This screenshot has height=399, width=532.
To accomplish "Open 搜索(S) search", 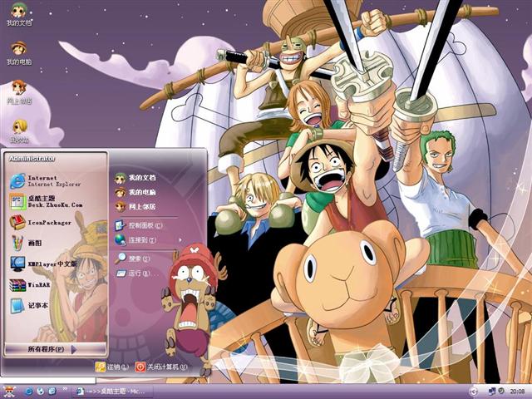I will (132, 259).
